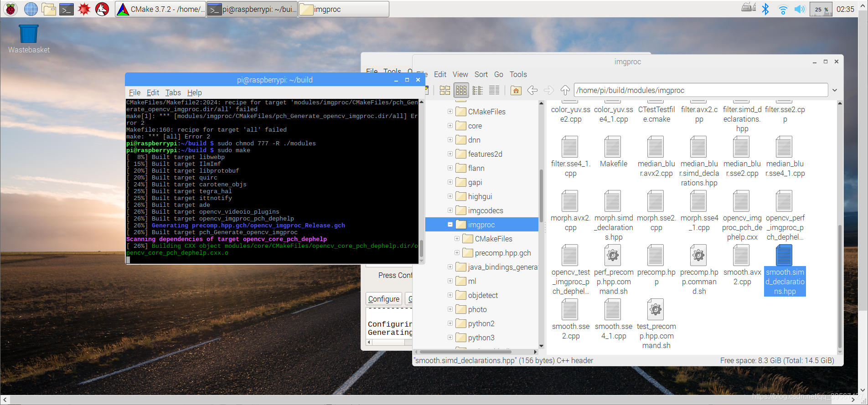Screen dimensions: 868x405
Task: Launch the web browser globe icon
Action: pos(31,9)
